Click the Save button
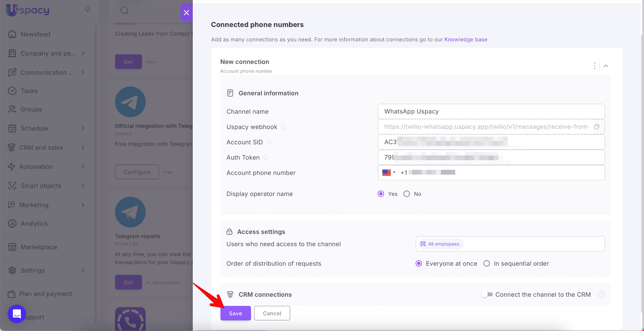 tap(236, 313)
